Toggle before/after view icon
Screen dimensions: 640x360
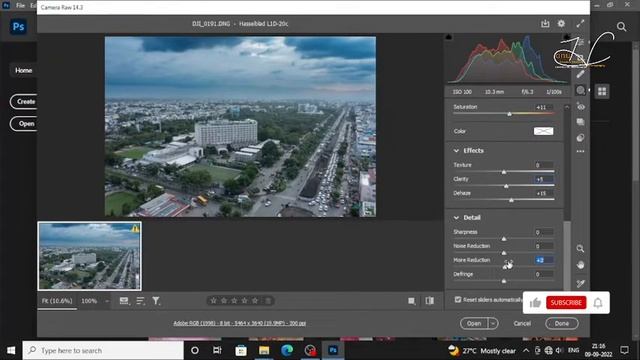430,301
